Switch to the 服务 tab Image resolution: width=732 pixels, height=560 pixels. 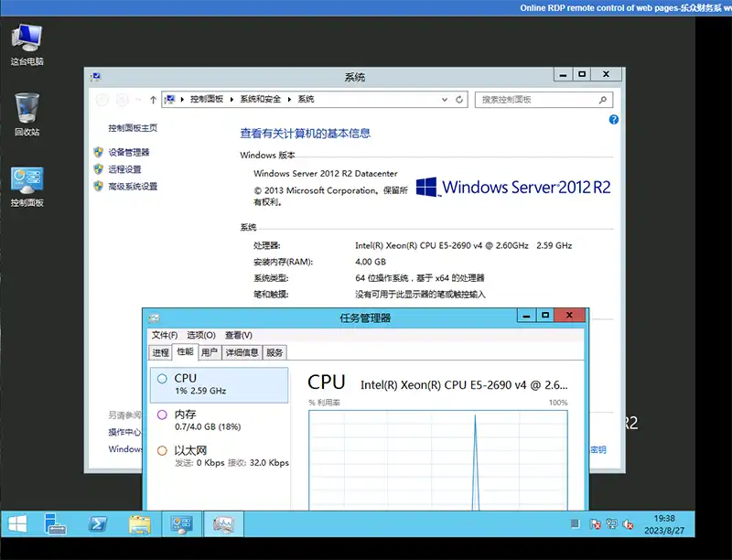[x=274, y=352]
